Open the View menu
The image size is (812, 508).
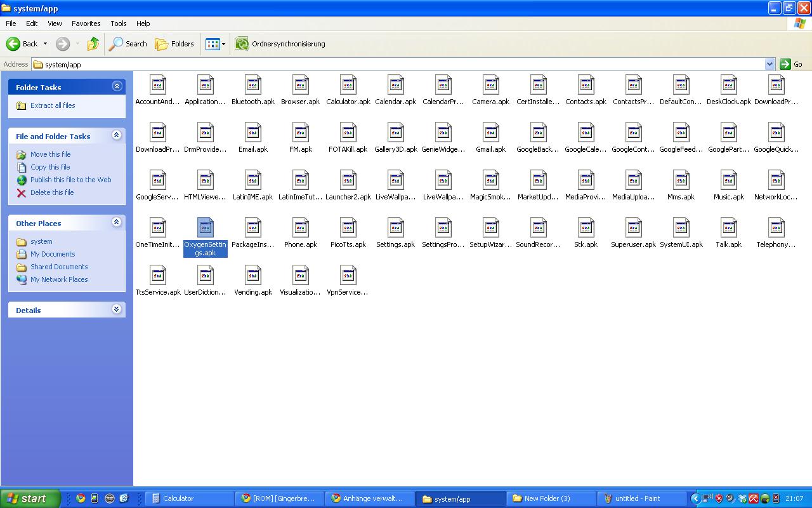coord(55,23)
